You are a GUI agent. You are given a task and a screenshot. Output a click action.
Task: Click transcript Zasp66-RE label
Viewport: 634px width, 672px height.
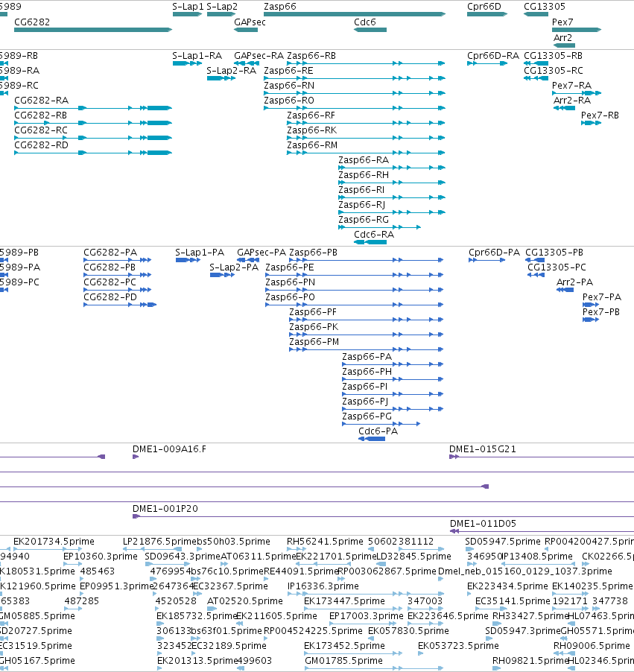pyautogui.click(x=288, y=70)
